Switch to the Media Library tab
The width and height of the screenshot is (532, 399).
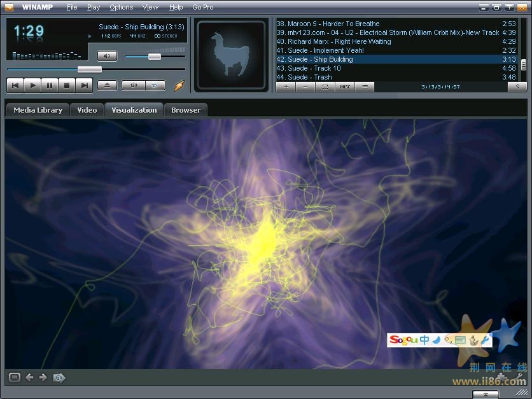(38, 110)
